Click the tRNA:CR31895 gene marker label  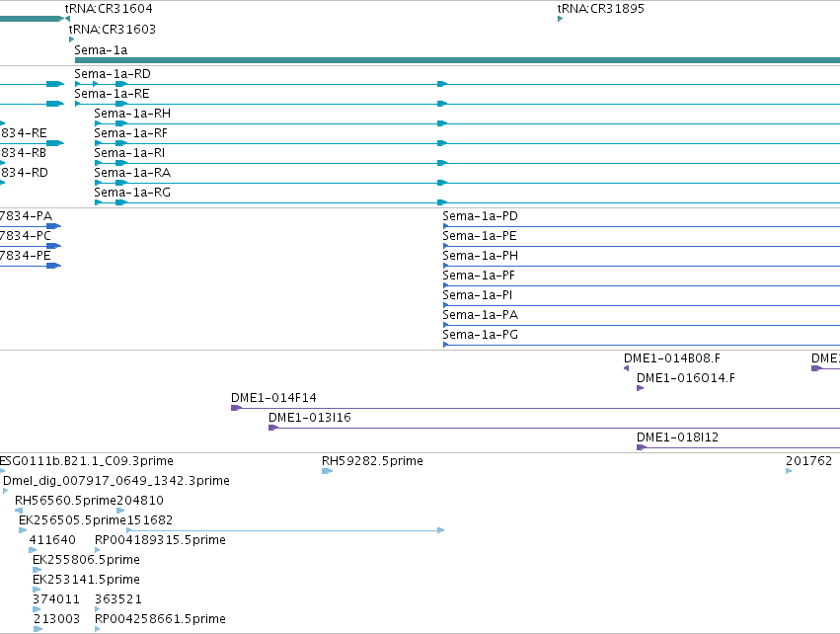(600, 9)
